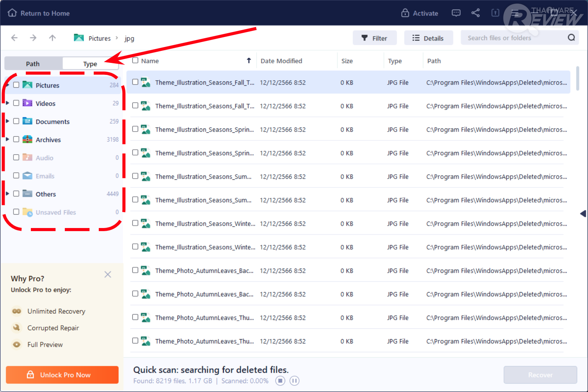Switch view with the Details button
Viewport: 588px width, 392px height.
pyautogui.click(x=428, y=38)
